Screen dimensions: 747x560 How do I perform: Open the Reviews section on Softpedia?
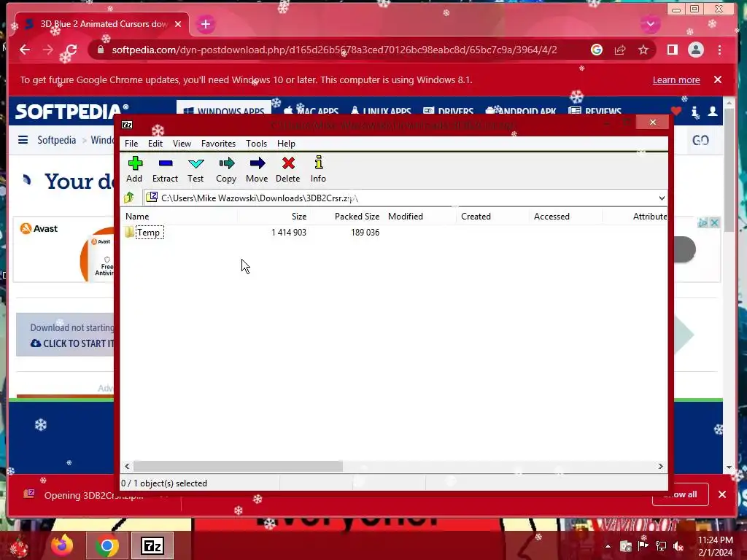point(595,111)
